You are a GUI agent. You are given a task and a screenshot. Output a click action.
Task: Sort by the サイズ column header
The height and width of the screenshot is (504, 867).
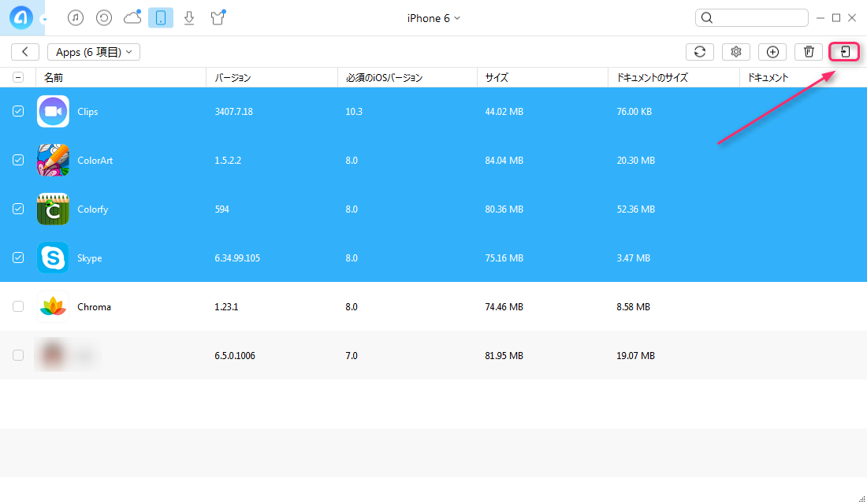[x=497, y=77]
